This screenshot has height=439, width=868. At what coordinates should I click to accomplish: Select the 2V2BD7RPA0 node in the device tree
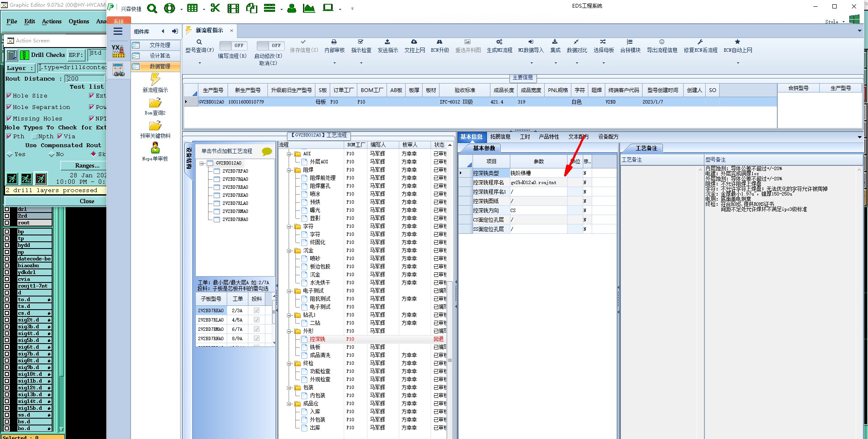tap(235, 171)
